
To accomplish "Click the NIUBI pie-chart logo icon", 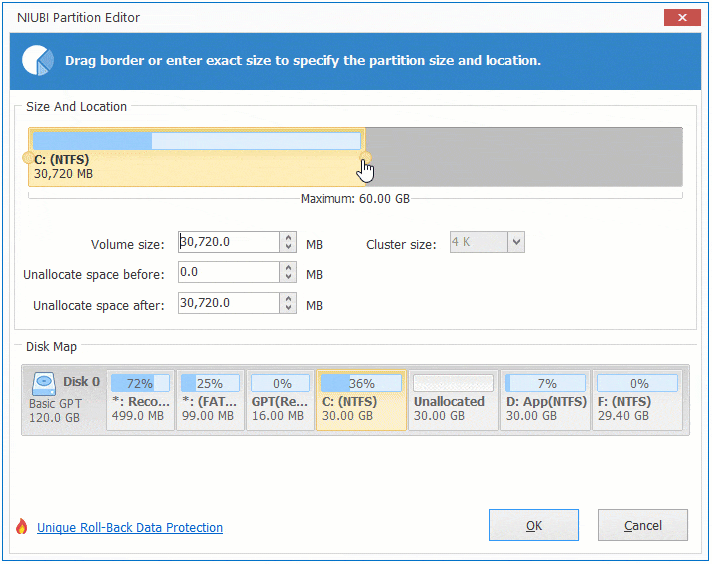I will 38,60.
